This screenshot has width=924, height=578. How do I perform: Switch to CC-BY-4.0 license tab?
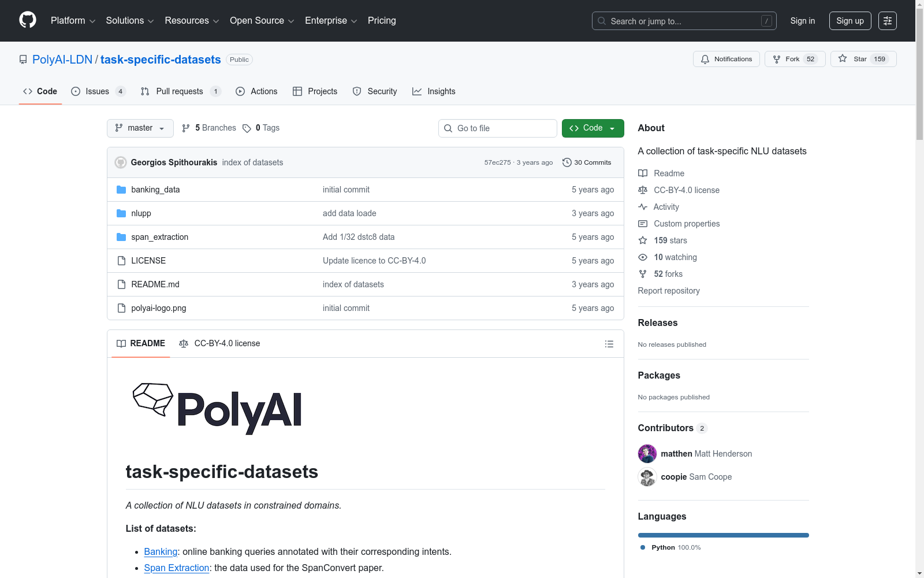[219, 344]
